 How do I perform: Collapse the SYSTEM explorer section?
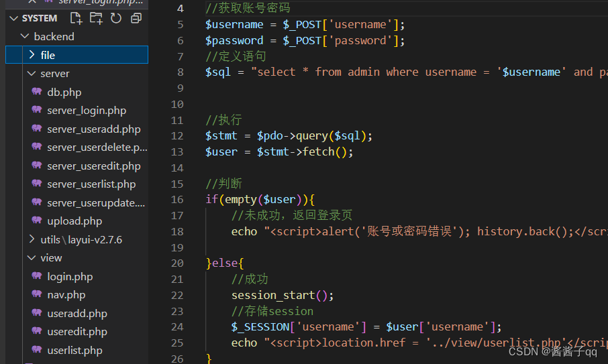coord(13,18)
